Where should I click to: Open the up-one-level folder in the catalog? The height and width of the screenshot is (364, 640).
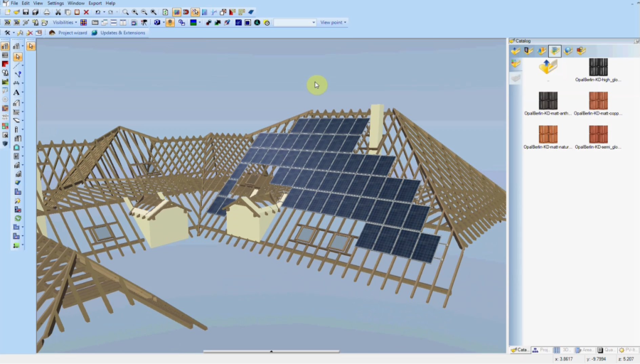click(548, 67)
